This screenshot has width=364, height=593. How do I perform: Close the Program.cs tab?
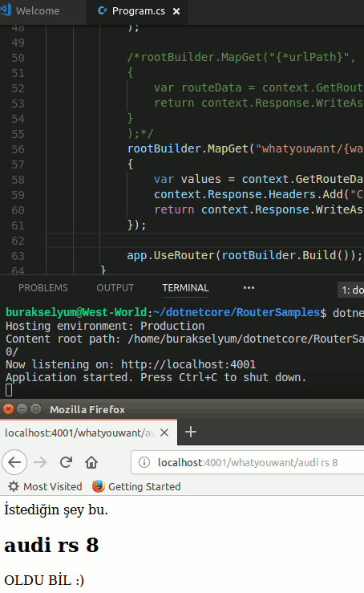point(176,11)
